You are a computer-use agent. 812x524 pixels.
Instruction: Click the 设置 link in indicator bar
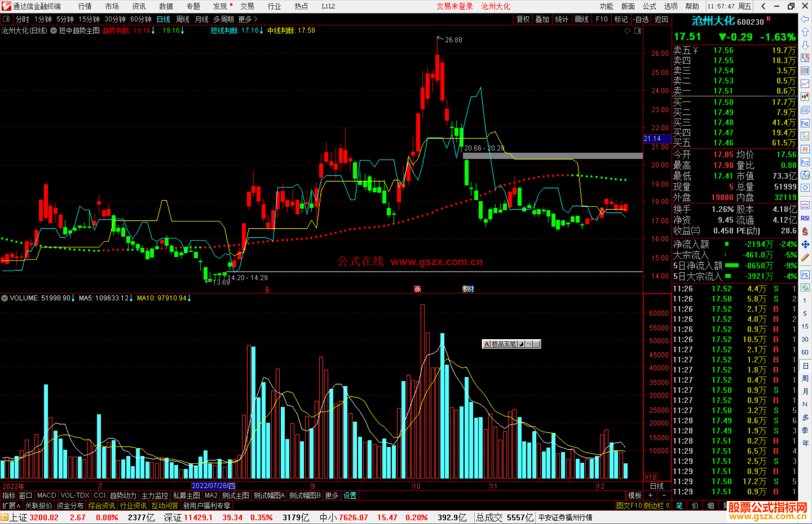[x=350, y=495]
